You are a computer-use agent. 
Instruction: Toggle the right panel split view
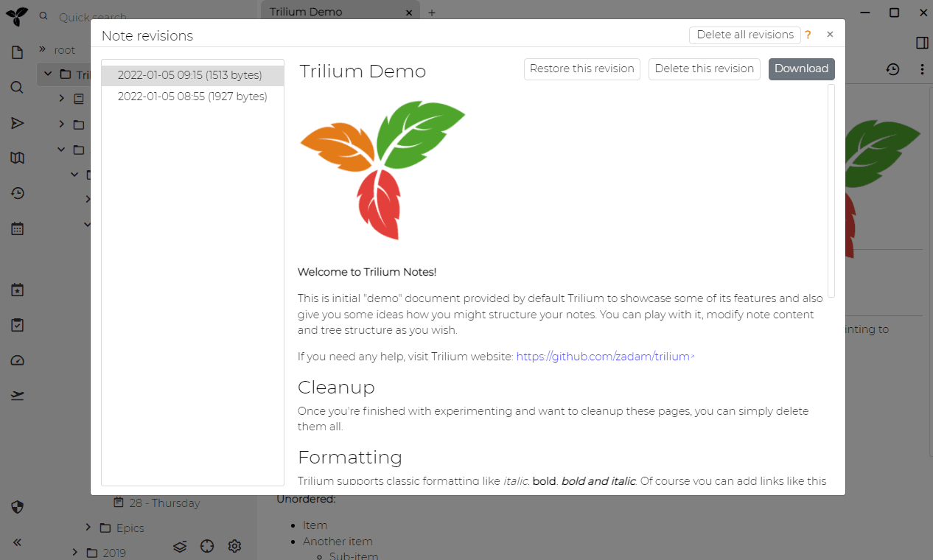[921, 43]
